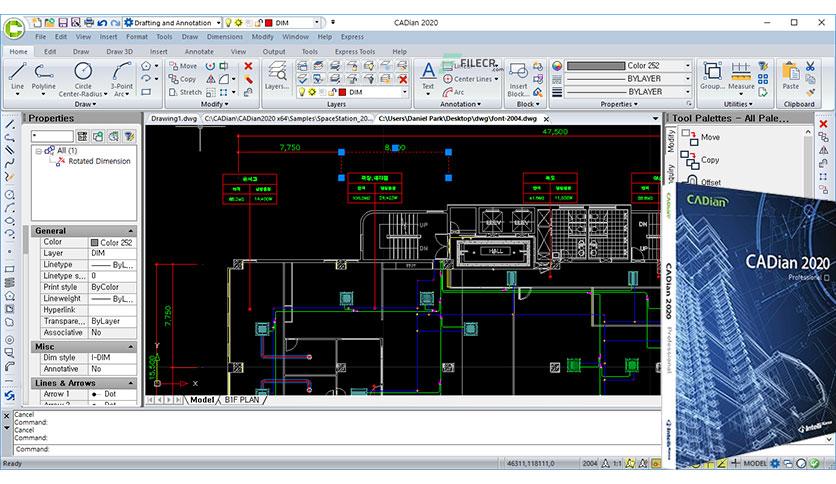Expand the Modify panel dropdown
Viewport: 836px width, 484px height.
(214, 104)
